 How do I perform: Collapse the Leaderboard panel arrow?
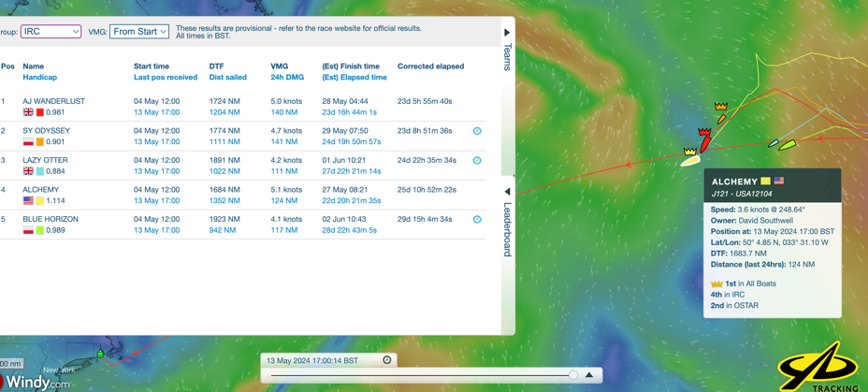pyautogui.click(x=507, y=192)
